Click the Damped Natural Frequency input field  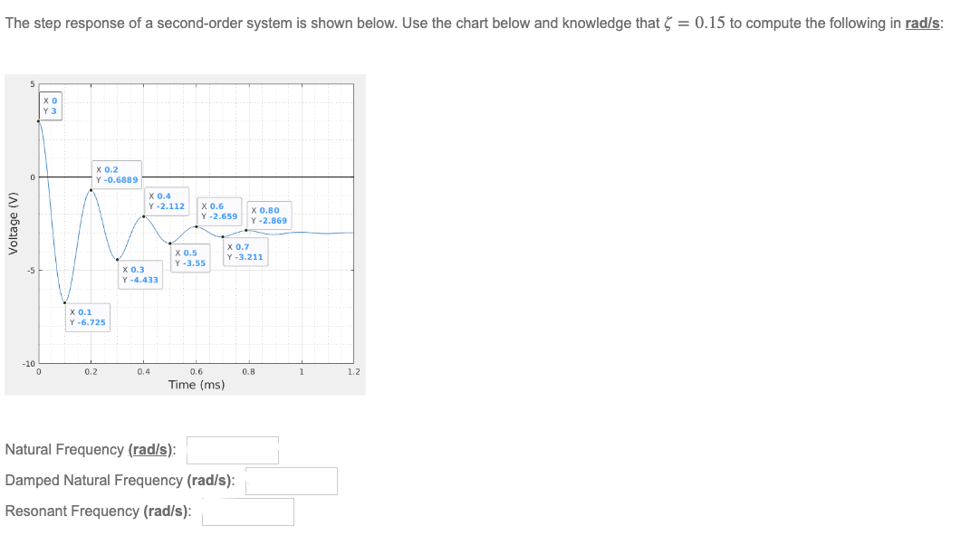(x=291, y=481)
